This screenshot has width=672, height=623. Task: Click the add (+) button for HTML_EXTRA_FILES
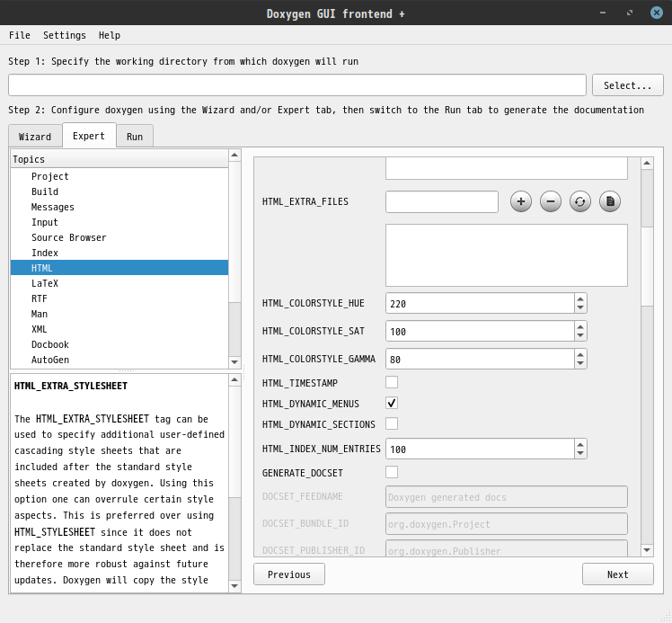(x=521, y=201)
